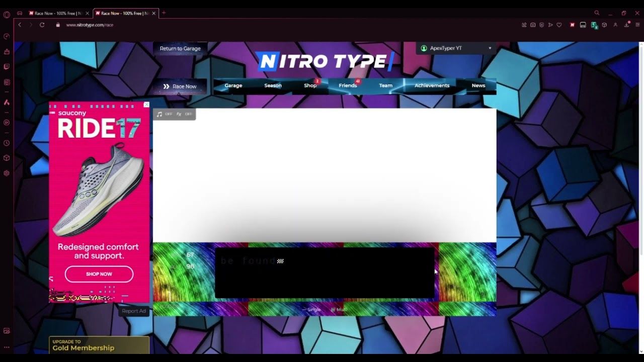644x362 pixels.
Task: Open a new browser tab
Action: (164, 13)
